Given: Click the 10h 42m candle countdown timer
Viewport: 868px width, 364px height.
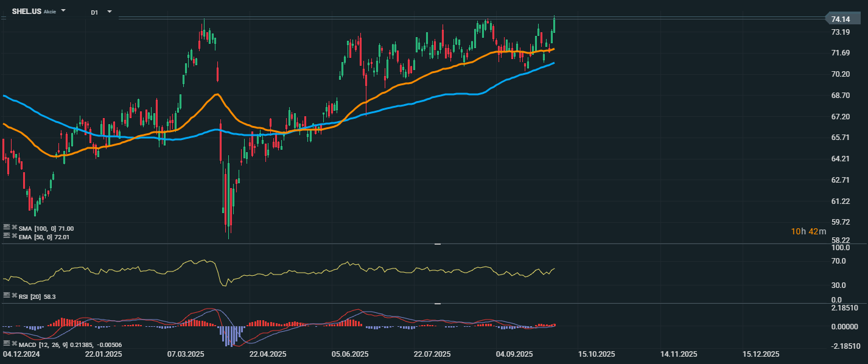Looking at the screenshot, I should click(x=808, y=231).
